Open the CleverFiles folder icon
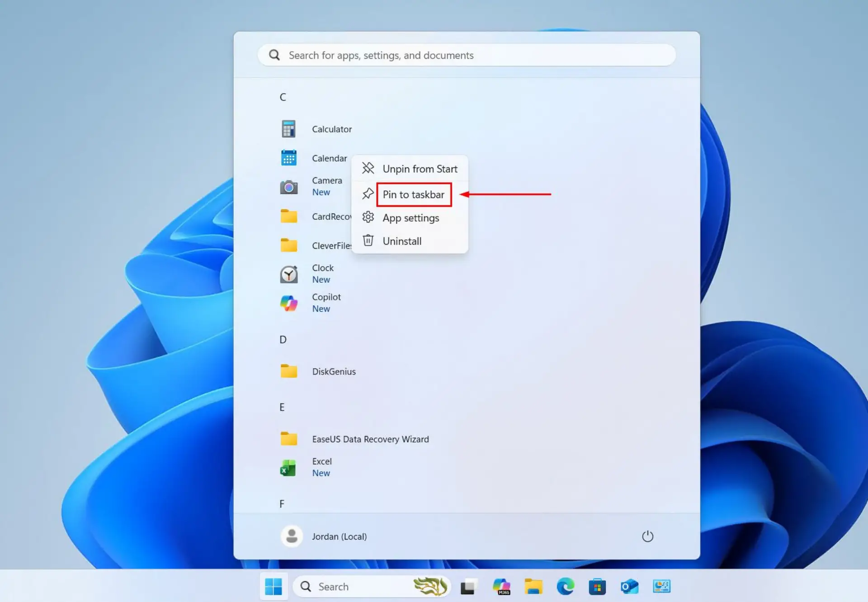 point(288,245)
